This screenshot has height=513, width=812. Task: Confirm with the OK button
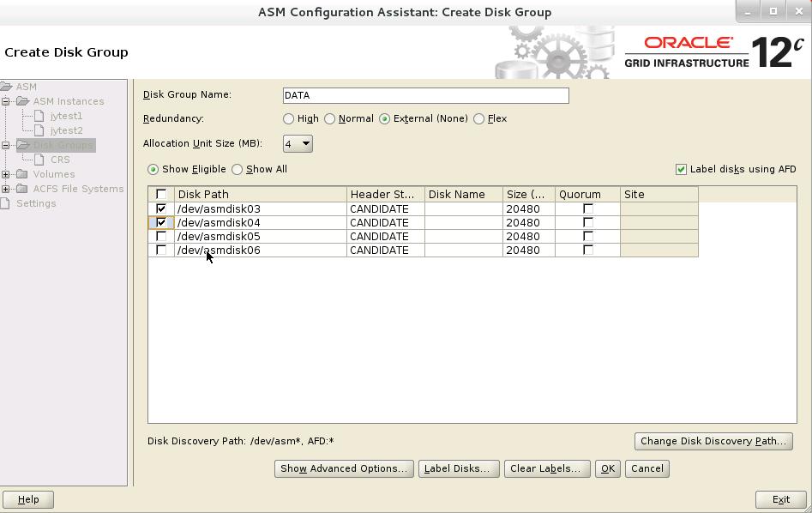[607, 468]
